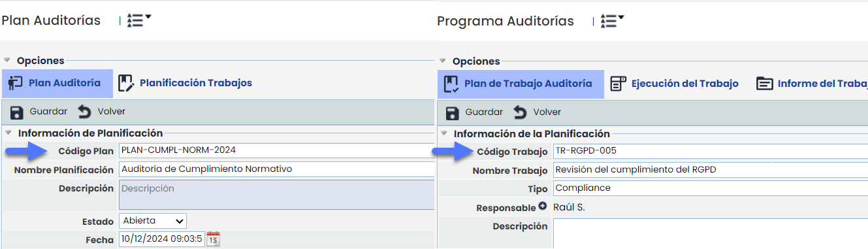
Task: Click the Nombre Trabajo input field
Action: click(x=711, y=170)
